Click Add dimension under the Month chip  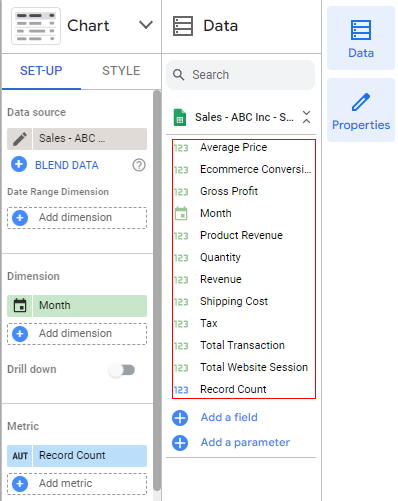pos(77,334)
